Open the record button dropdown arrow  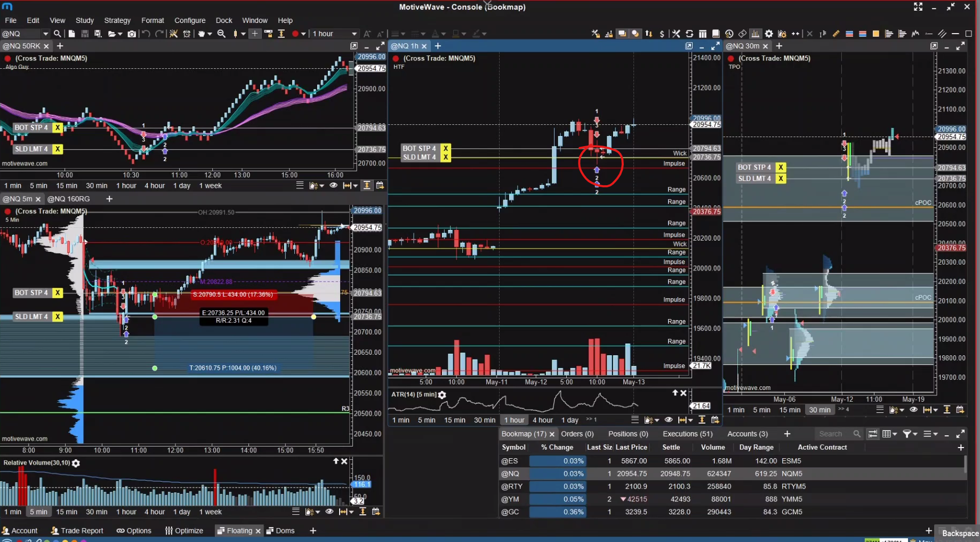[x=303, y=34]
